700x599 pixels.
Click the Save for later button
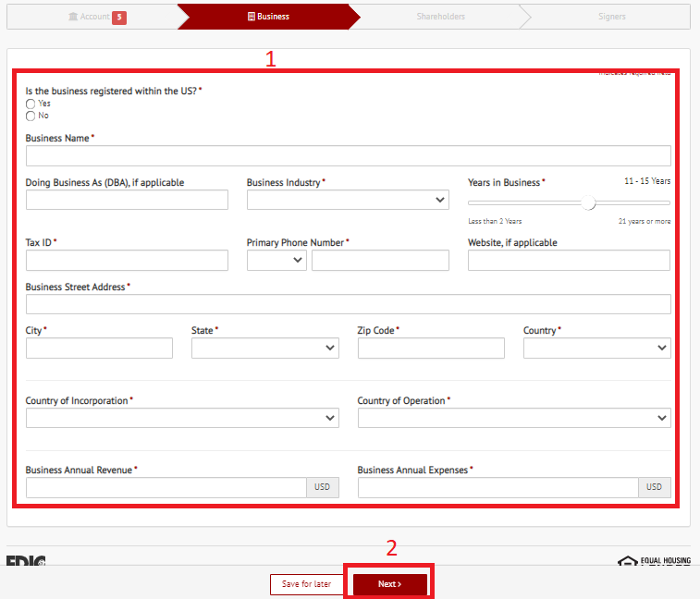[x=306, y=584]
